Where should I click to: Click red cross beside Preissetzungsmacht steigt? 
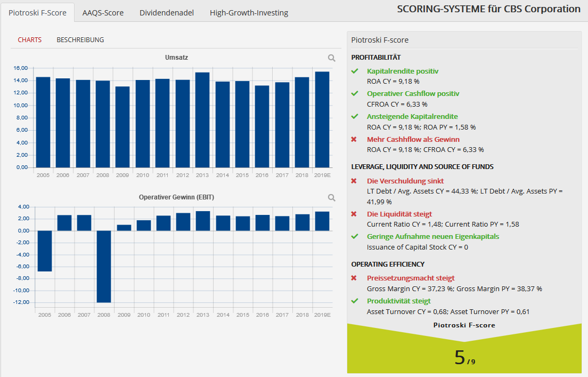click(354, 278)
